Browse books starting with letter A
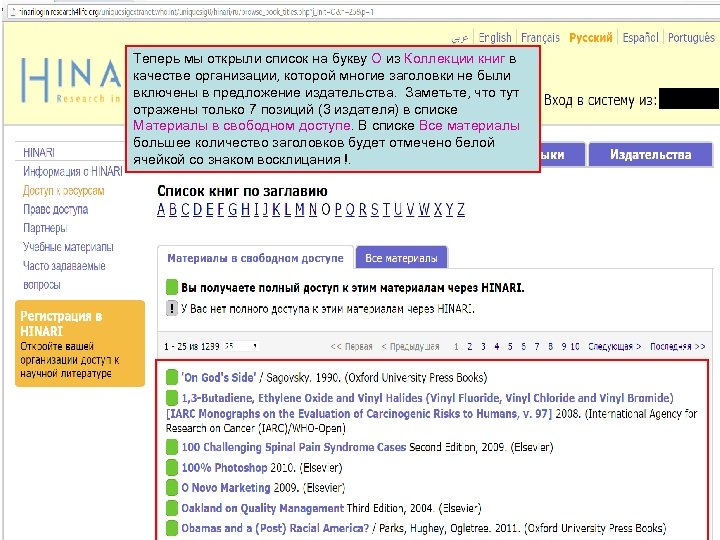The height and width of the screenshot is (540, 720). pyautogui.click(x=161, y=209)
